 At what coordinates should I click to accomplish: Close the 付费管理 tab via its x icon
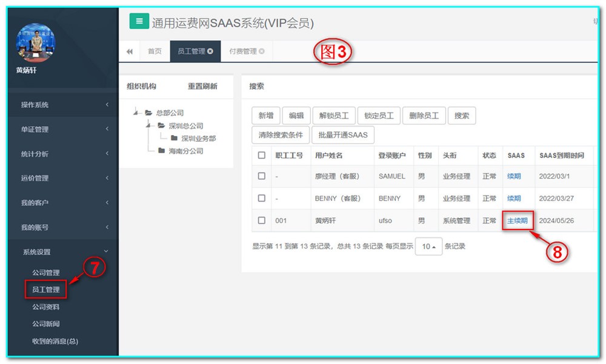point(262,51)
